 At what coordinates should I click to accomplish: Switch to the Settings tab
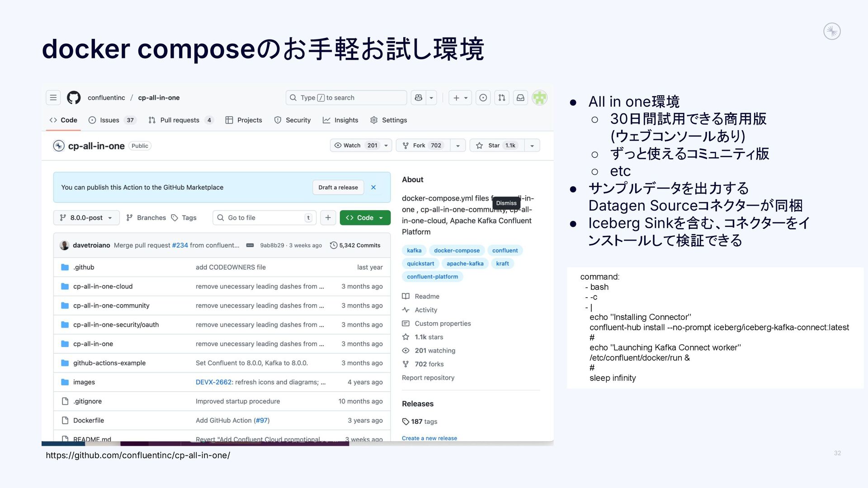tap(389, 120)
